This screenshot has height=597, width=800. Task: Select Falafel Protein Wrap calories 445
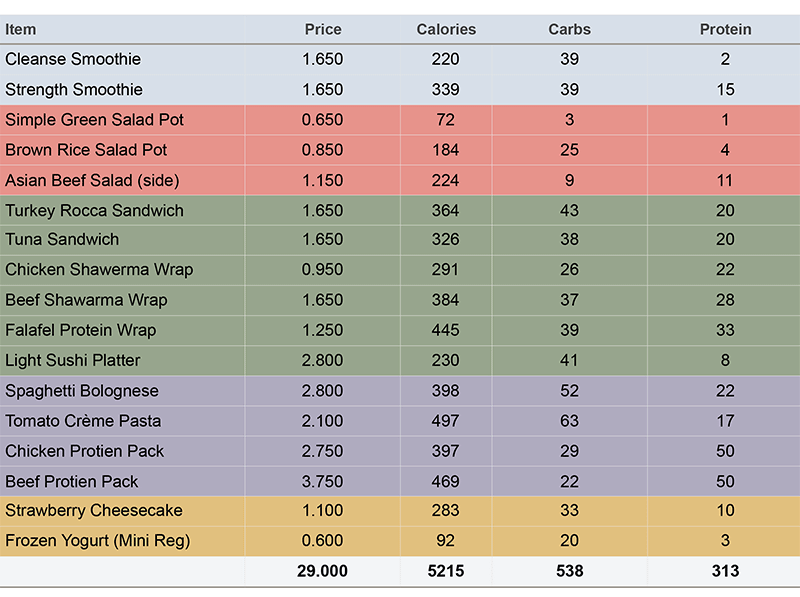446,330
